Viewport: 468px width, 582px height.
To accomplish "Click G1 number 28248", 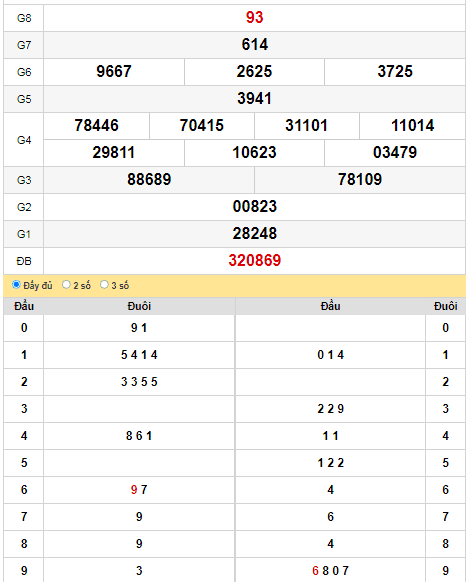I will pyautogui.click(x=255, y=233).
